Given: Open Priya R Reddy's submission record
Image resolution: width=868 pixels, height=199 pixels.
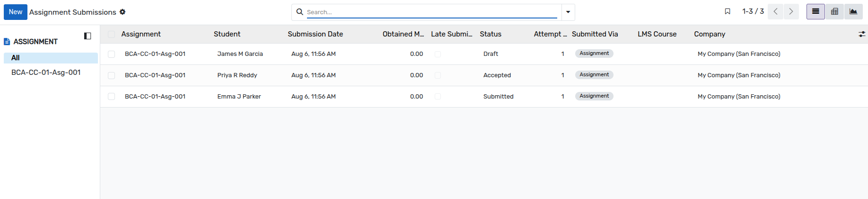Looking at the screenshot, I should (x=237, y=75).
